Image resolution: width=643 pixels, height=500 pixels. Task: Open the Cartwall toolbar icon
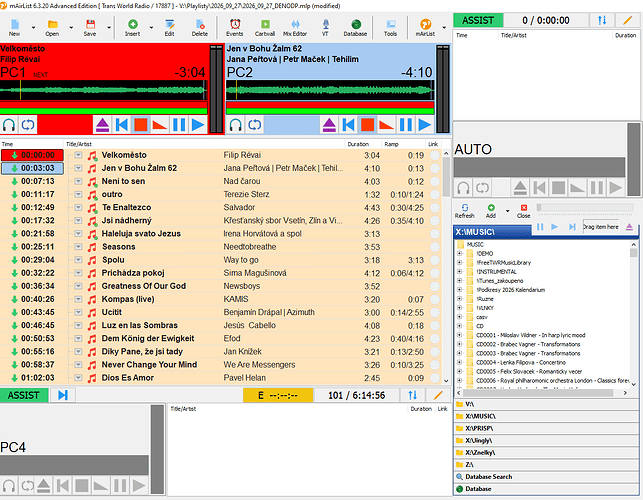pyautogui.click(x=265, y=27)
